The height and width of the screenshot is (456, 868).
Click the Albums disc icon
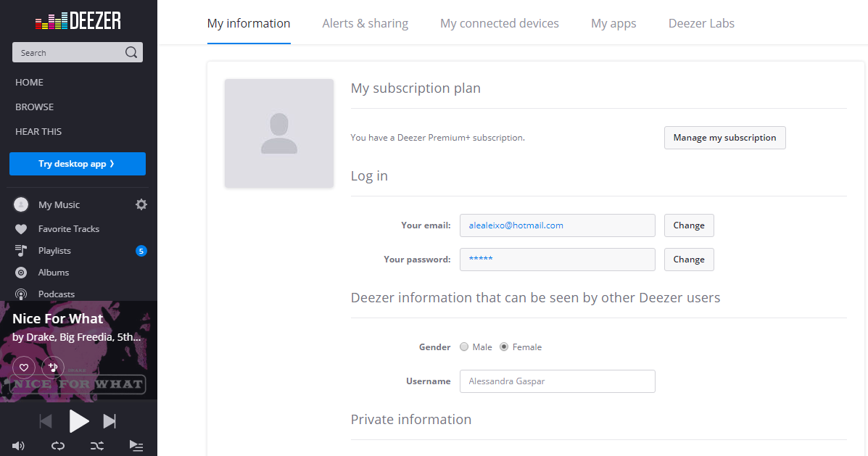pyautogui.click(x=21, y=273)
